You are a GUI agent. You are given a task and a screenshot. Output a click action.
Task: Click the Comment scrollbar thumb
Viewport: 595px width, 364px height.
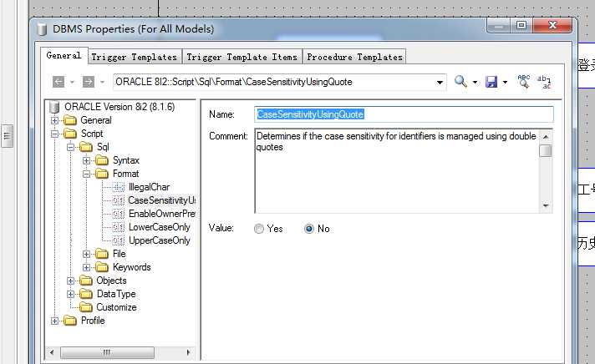click(546, 150)
